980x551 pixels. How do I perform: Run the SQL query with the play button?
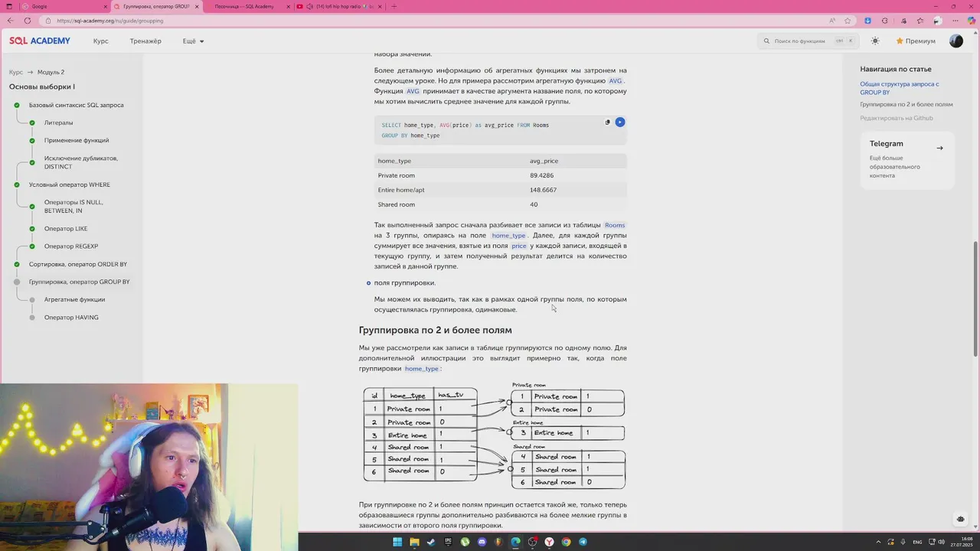pyautogui.click(x=620, y=122)
